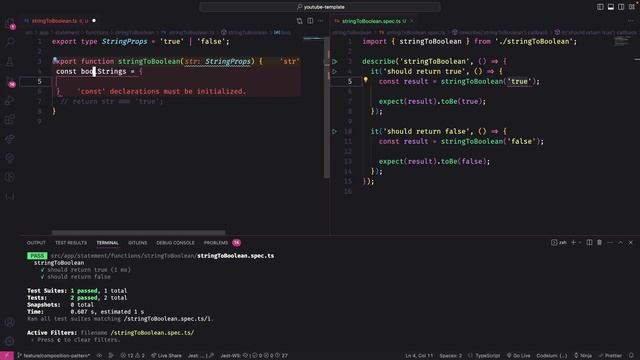
Task: Run the describe 'stringToBoolean' test gutter icon
Action: [335, 62]
